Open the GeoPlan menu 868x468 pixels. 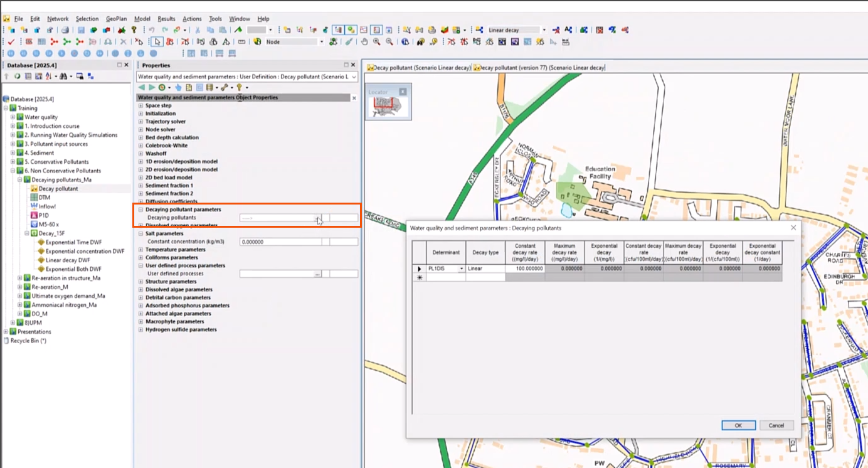tap(115, 18)
